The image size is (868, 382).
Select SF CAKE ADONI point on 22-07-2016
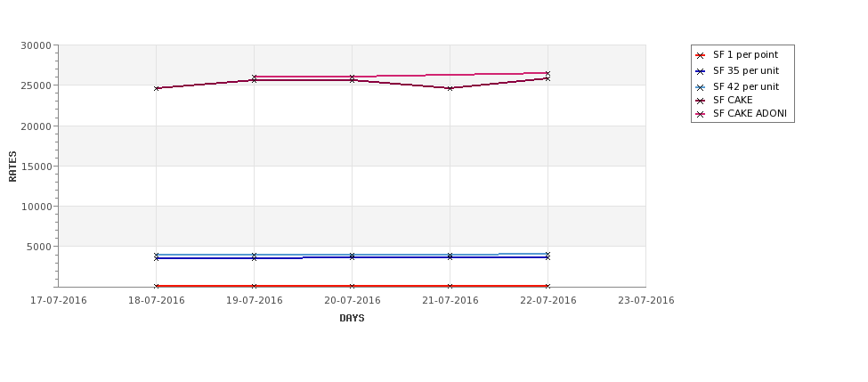[x=548, y=73]
